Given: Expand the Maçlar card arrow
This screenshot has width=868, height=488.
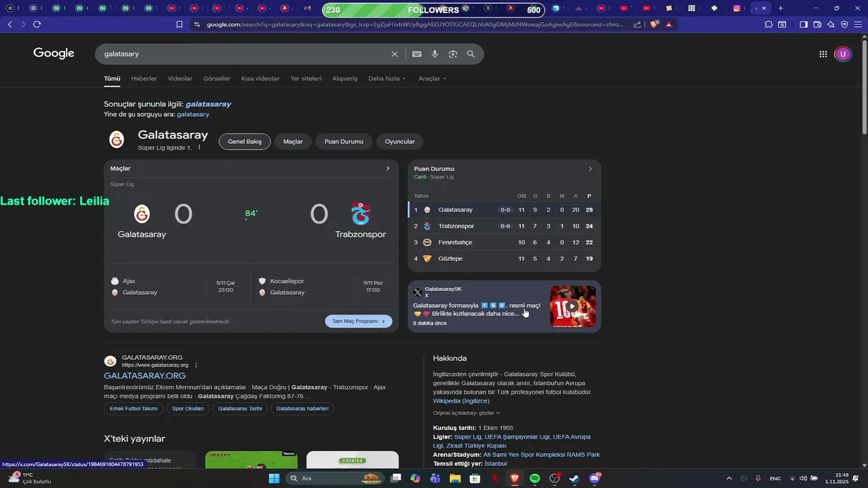Looking at the screenshot, I should tap(388, 168).
